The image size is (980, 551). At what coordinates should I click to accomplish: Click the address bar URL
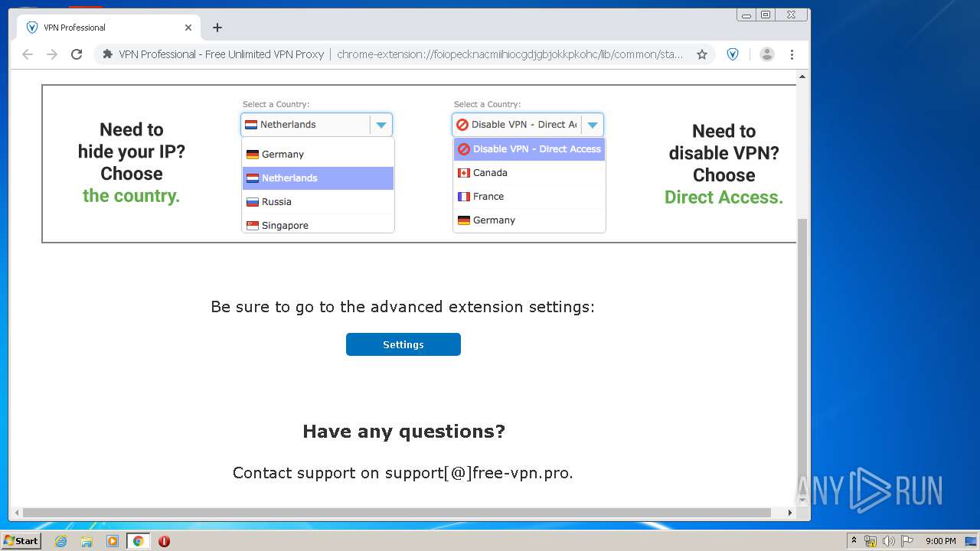click(x=510, y=54)
